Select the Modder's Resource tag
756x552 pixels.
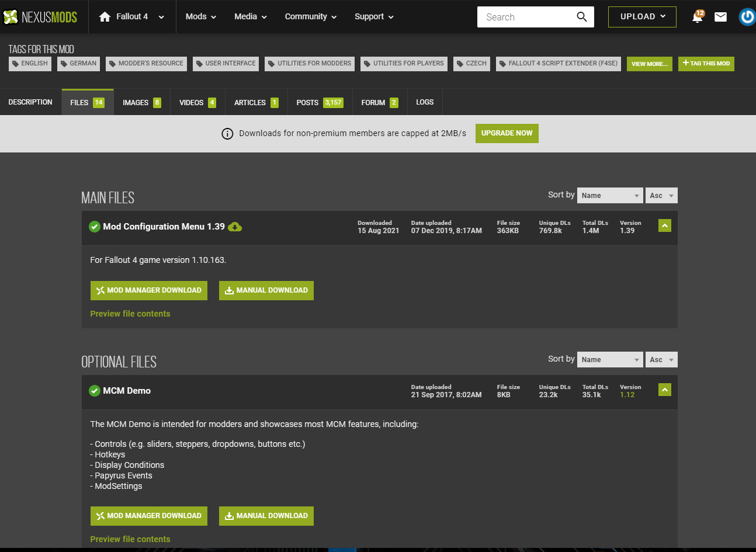[x=147, y=64]
